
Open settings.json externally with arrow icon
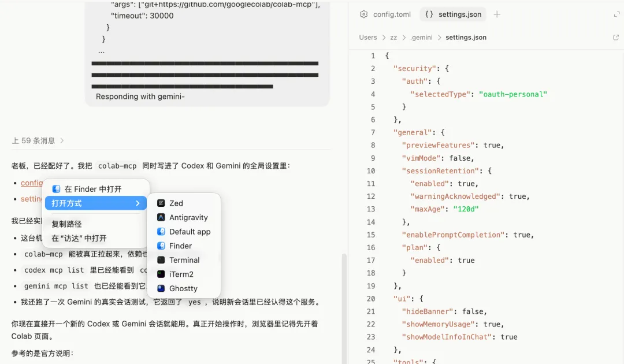(616, 38)
